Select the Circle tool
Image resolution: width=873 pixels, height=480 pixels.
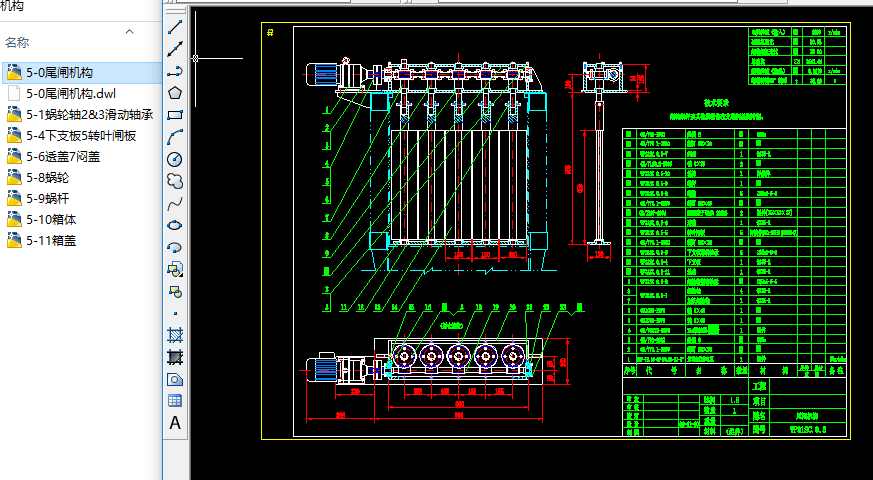(x=175, y=159)
